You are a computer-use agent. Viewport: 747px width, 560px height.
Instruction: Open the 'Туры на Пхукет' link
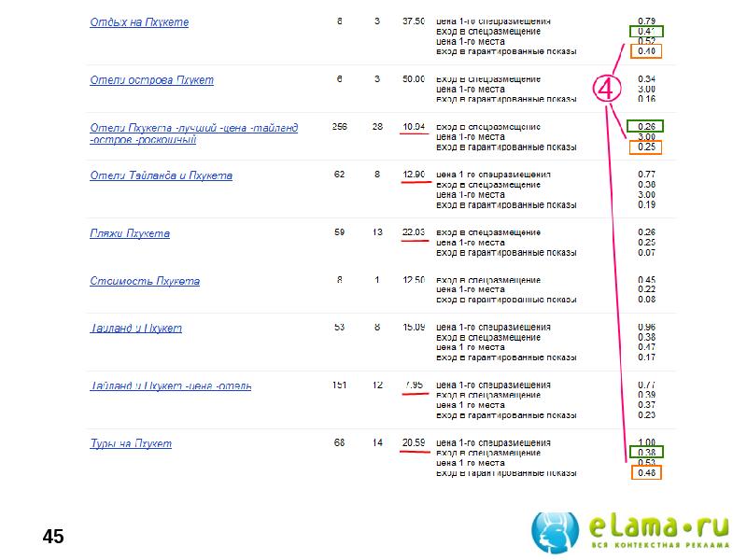tap(131, 443)
